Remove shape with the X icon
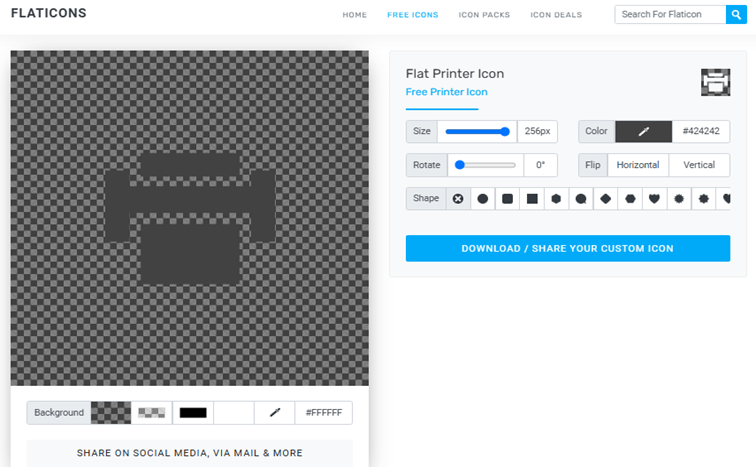The image size is (756, 467). [x=458, y=198]
